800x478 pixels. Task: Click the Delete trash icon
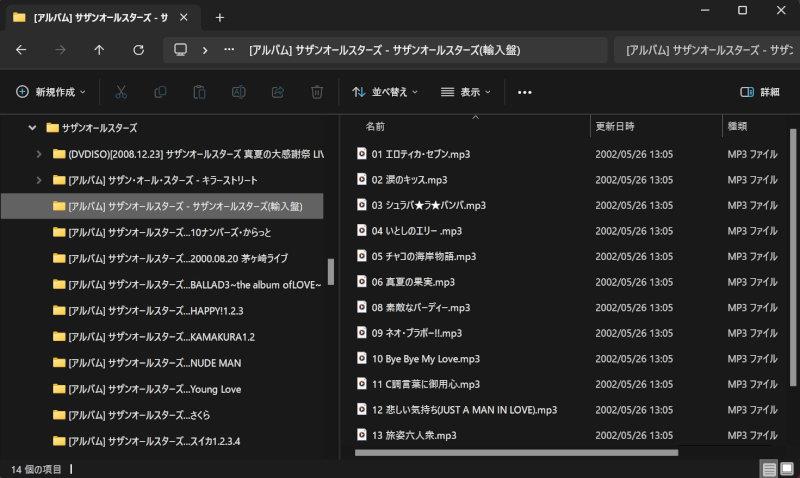(317, 92)
